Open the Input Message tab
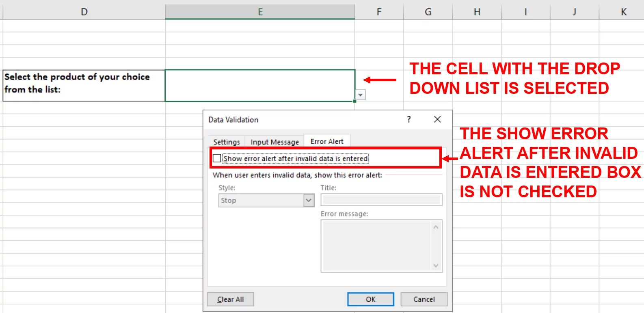Image resolution: width=644 pixels, height=313 pixels. coord(275,142)
